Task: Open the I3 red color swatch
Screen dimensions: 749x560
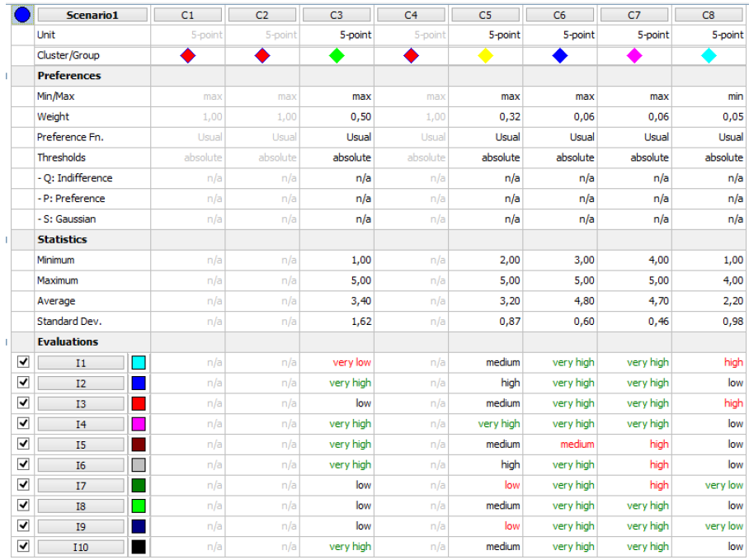Action: click(x=139, y=403)
